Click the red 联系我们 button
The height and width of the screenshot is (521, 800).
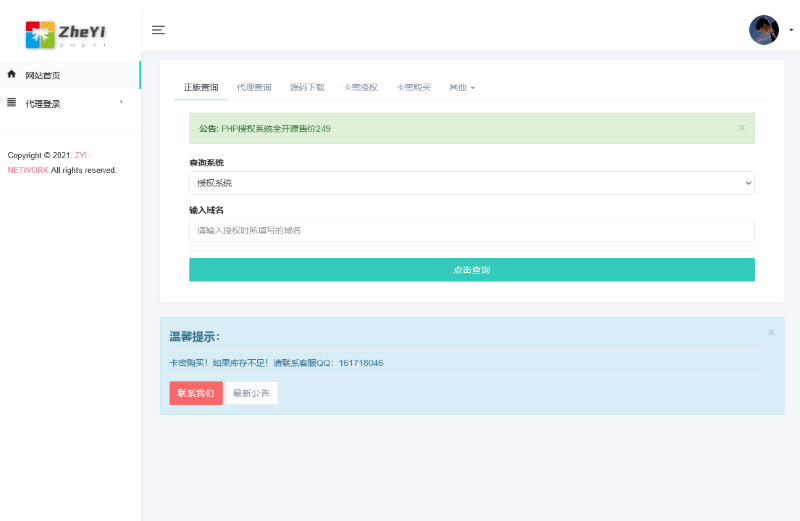point(196,393)
